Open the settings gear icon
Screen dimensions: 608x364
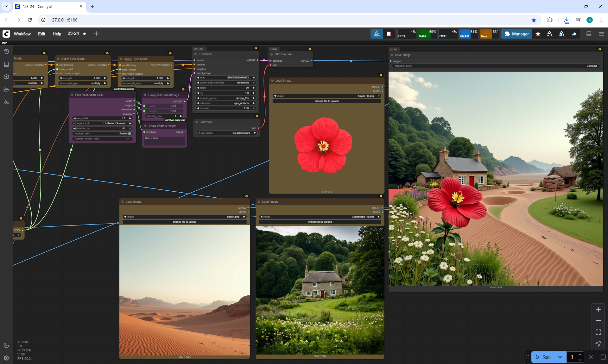[6, 358]
